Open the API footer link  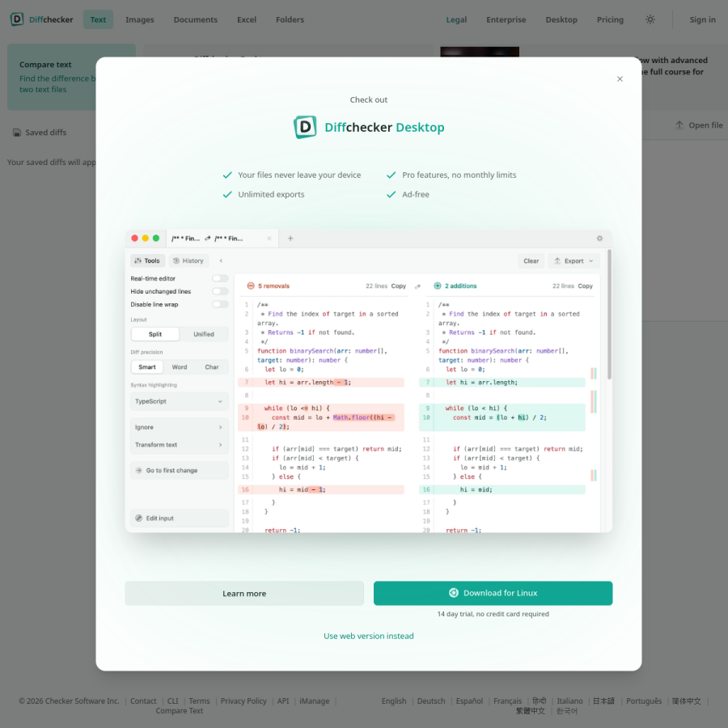pos(283,701)
